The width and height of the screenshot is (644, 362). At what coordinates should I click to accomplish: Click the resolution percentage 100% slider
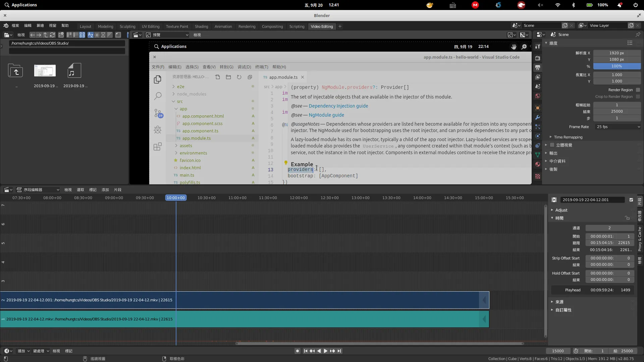[x=616, y=66]
